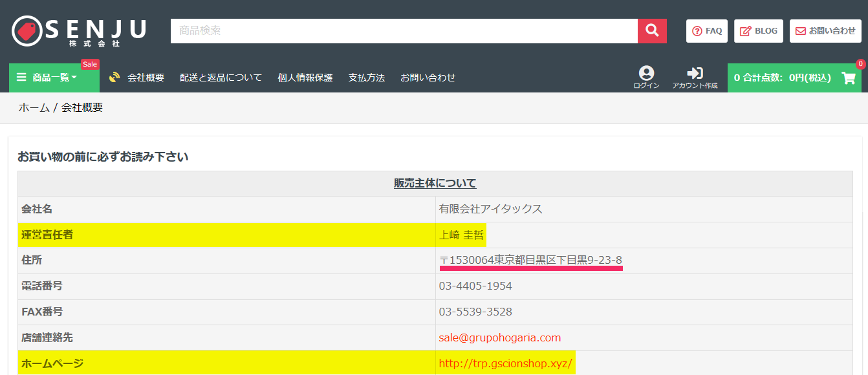Viewport: 868px width, 375px height.
Task: Click the お問い合わせ header button
Action: 825,31
